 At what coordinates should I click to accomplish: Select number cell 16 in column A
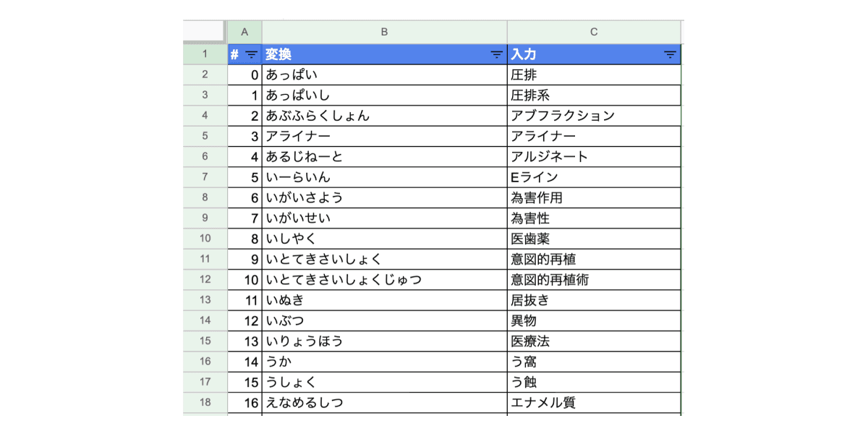pyautogui.click(x=244, y=403)
